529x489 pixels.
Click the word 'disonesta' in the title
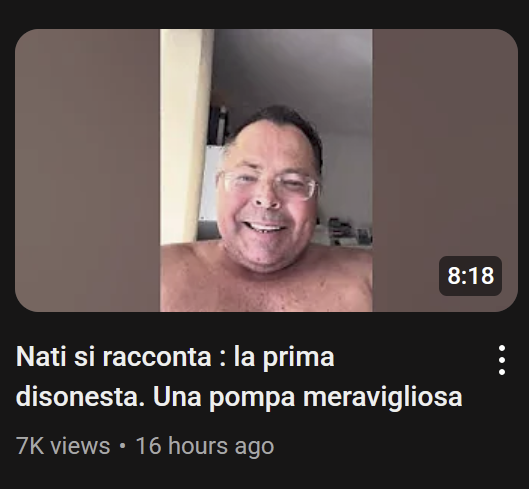tap(81, 397)
